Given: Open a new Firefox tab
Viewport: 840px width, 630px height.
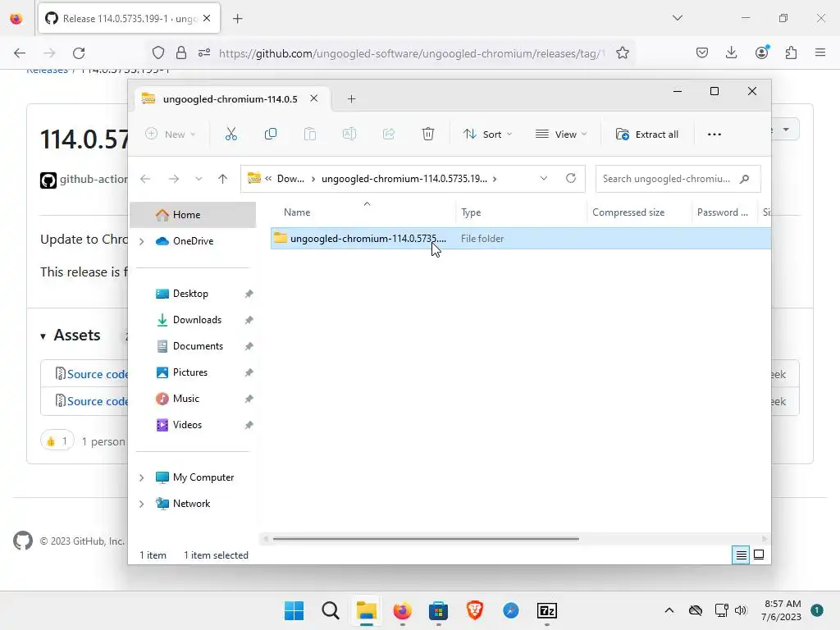Looking at the screenshot, I should (x=237, y=19).
